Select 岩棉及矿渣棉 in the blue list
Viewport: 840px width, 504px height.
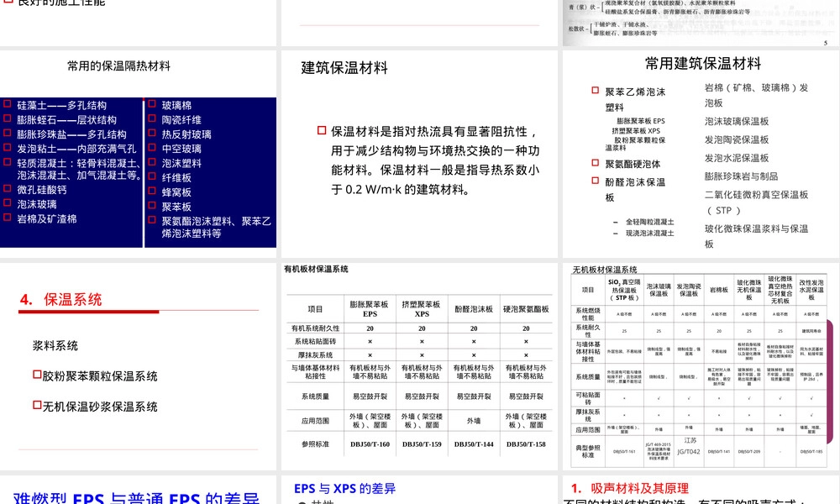coord(46,219)
